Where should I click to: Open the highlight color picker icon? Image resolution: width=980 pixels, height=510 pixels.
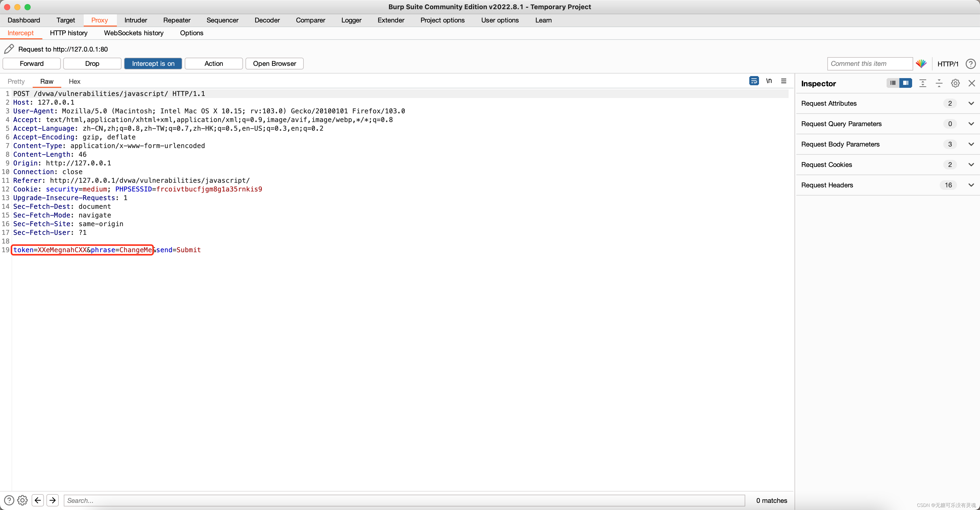921,64
